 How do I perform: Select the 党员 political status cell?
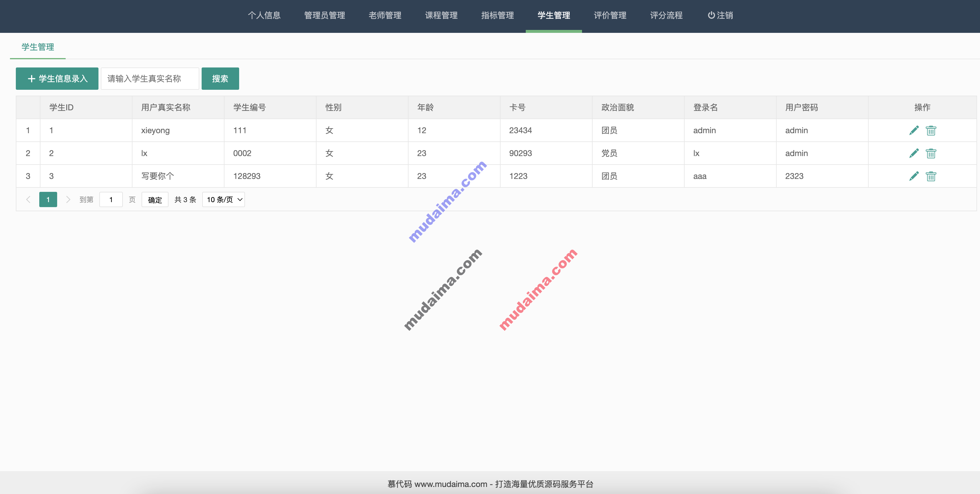click(x=638, y=153)
